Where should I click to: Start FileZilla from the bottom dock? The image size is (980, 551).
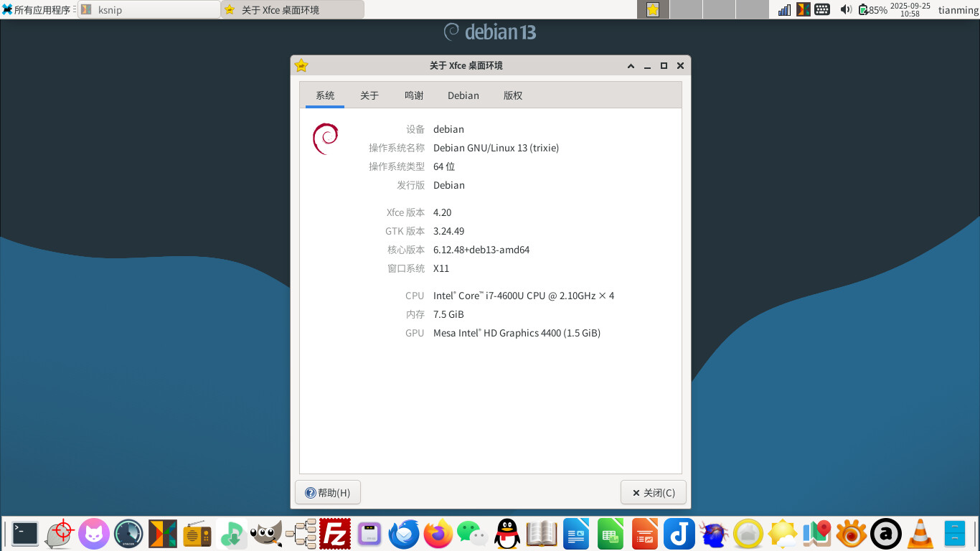[x=335, y=534]
